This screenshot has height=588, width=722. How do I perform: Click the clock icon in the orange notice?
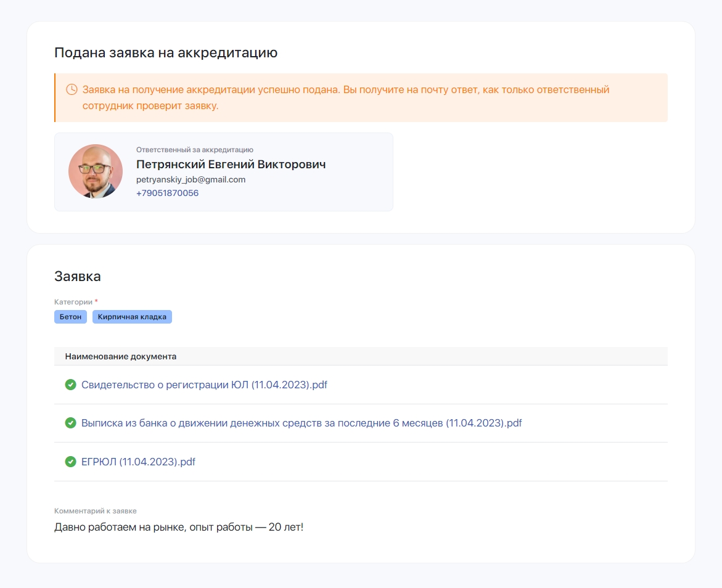point(72,89)
